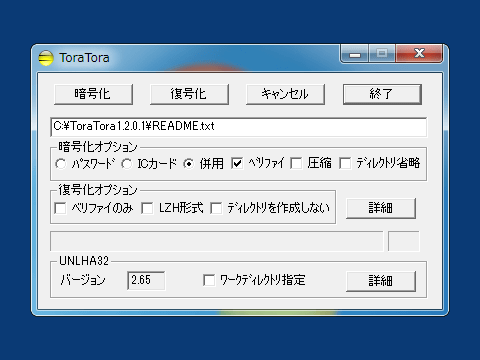The width and height of the screenshot is (480, 360).
Task: Select the ICカード radio option
Action: pyautogui.click(x=127, y=164)
